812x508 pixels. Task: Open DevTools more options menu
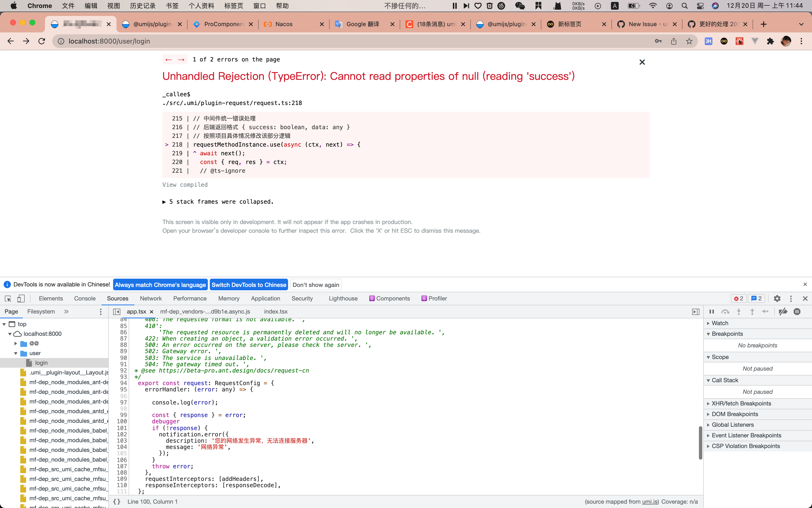(791, 298)
